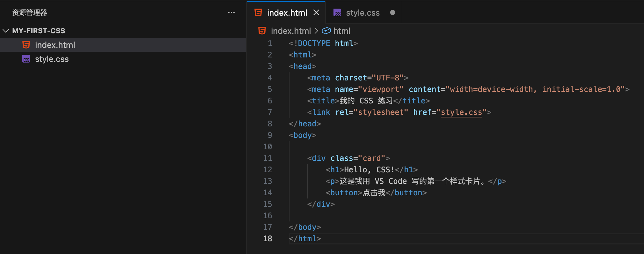This screenshot has width=644, height=254.
Task: Follow the style.css href link in code
Action: pyautogui.click(x=461, y=112)
